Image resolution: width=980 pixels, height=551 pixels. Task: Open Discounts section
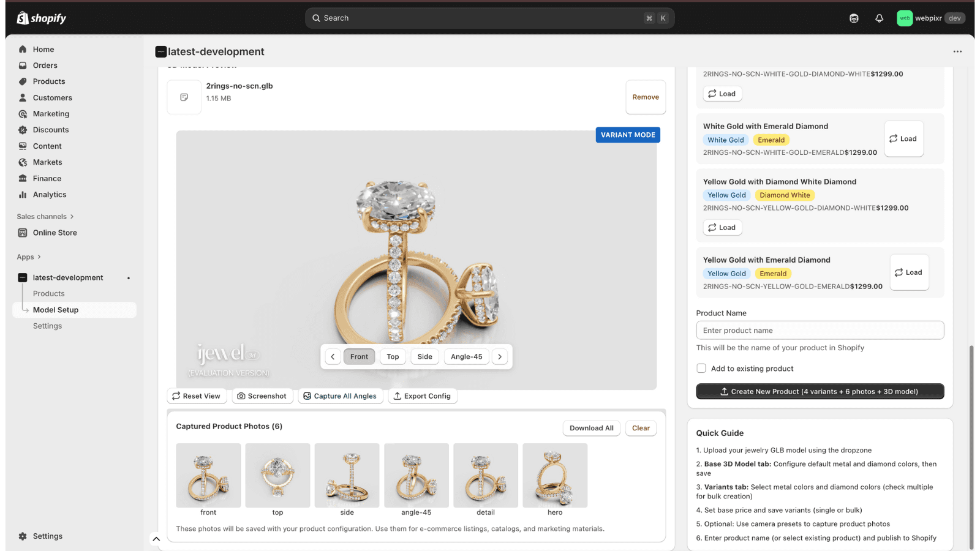tap(51, 130)
